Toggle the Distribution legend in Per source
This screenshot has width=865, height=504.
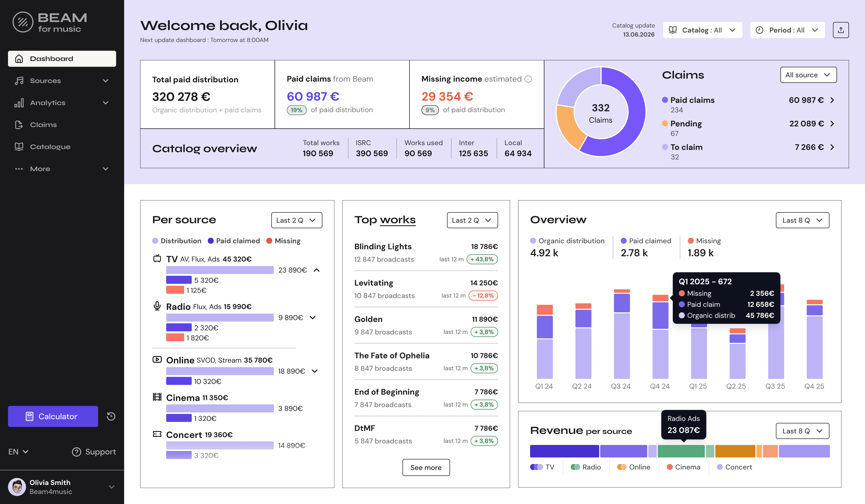(x=177, y=241)
